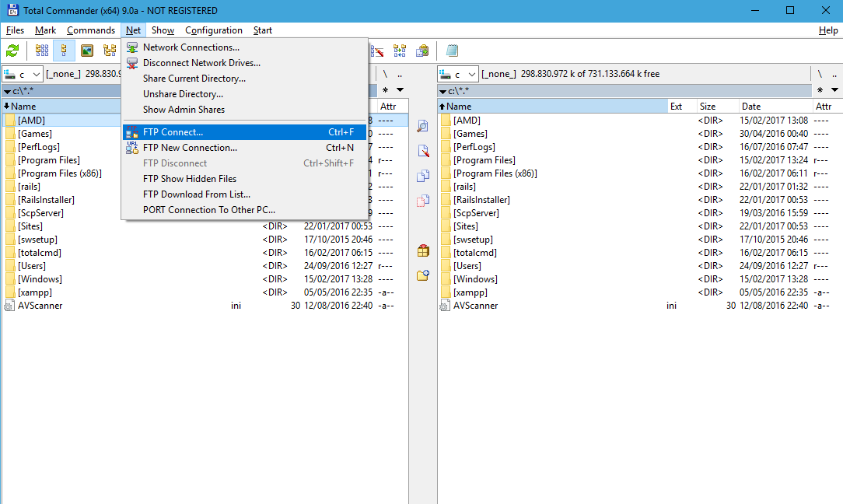Click the Disconnect Network Drives menu icon

tap(132, 63)
